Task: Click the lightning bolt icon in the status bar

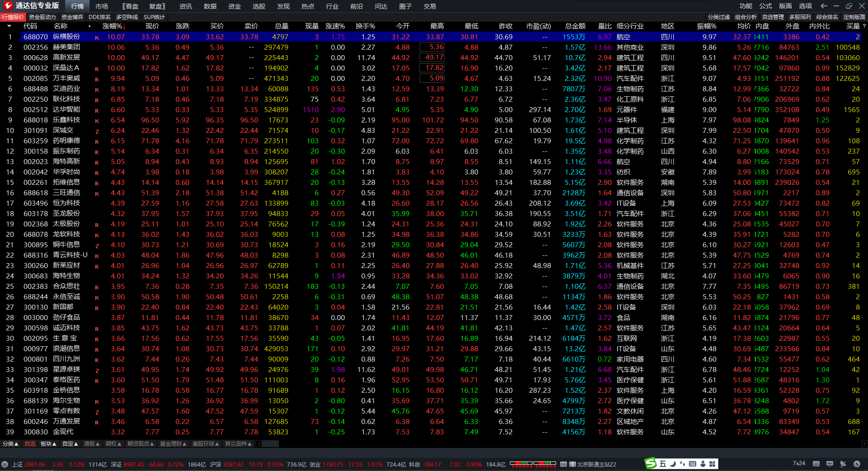Action: tap(857, 464)
